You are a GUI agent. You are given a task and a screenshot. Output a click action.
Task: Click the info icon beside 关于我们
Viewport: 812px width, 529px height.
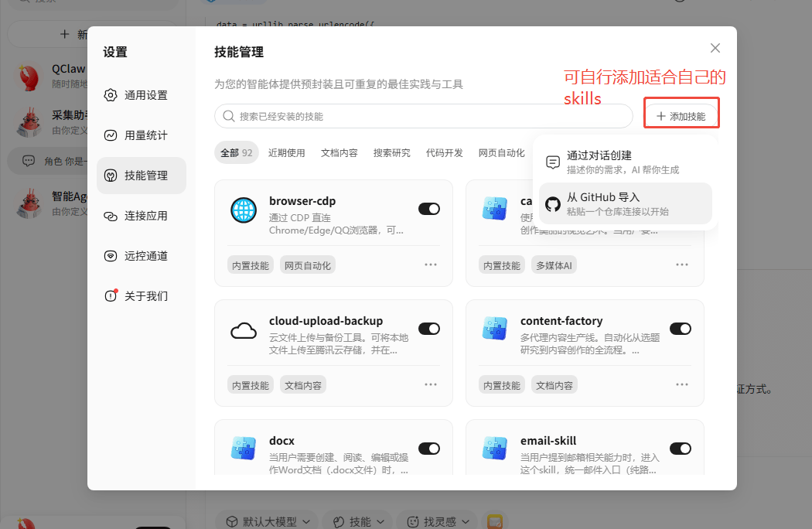[x=111, y=295]
